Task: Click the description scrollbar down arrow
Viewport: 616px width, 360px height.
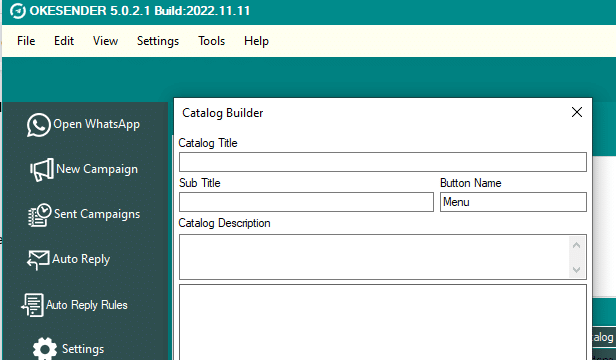Action: point(576,270)
